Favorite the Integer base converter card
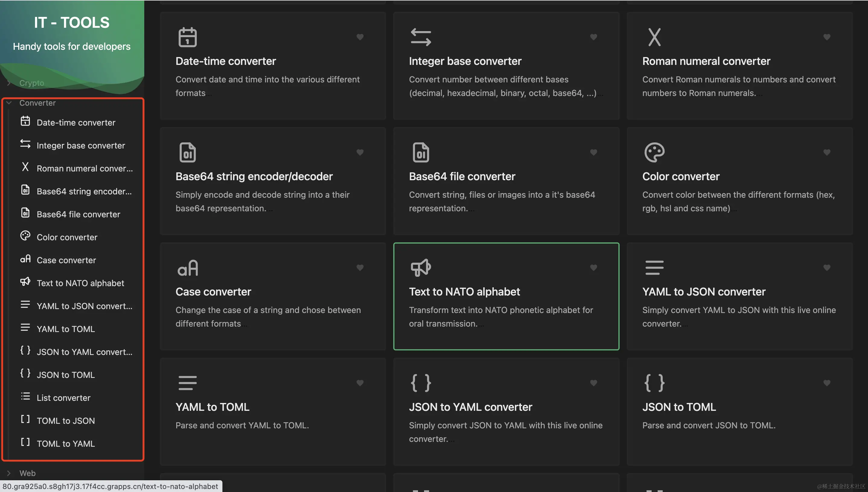Viewport: 868px width, 492px height. (x=594, y=37)
